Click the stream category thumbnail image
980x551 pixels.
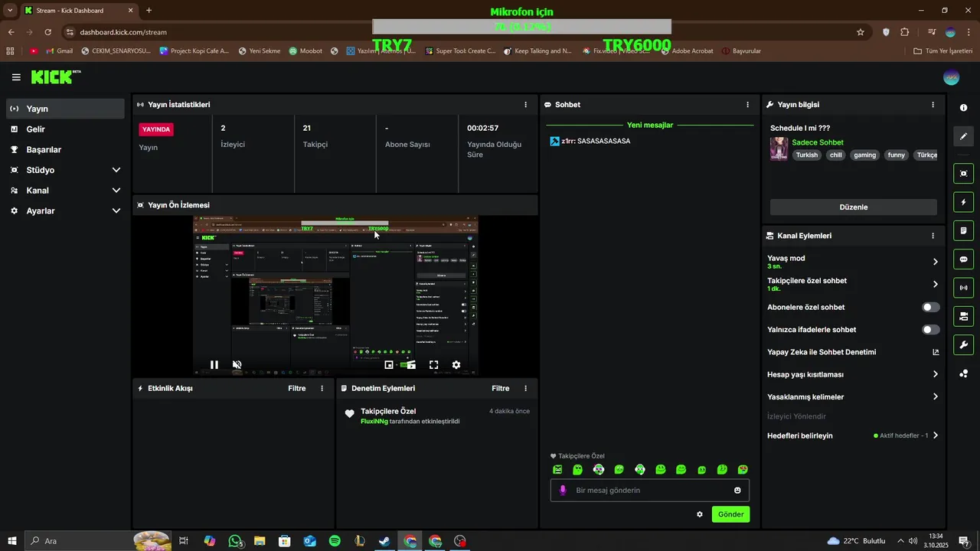pos(779,148)
